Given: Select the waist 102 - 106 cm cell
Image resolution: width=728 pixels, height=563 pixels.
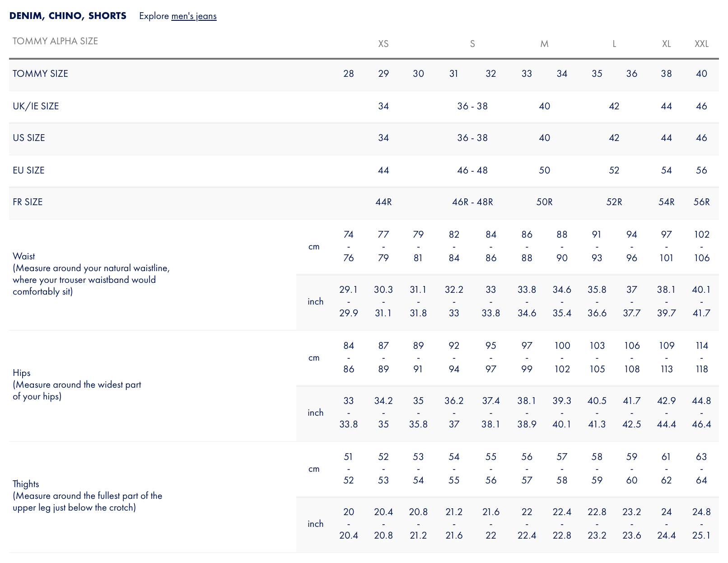Looking at the screenshot, I should (701, 246).
